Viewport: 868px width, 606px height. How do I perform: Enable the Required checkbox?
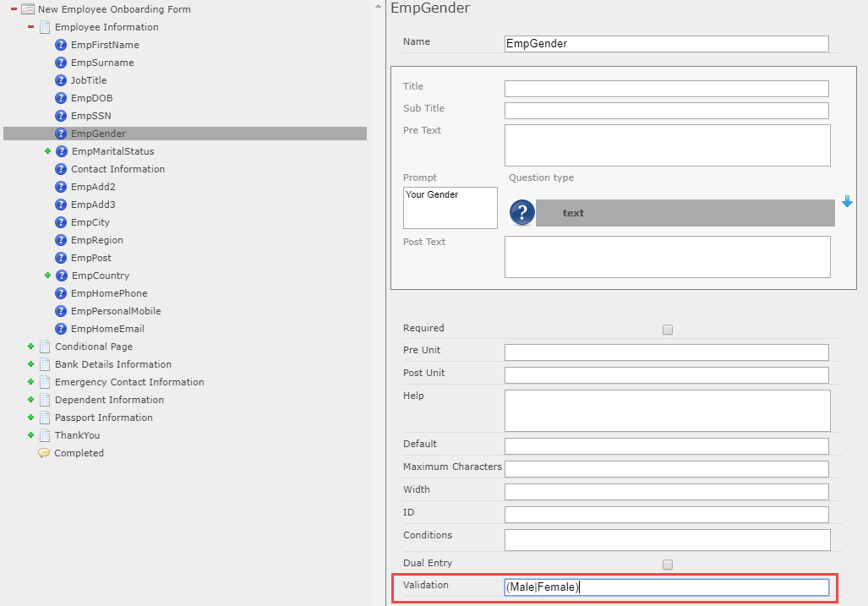click(x=668, y=330)
